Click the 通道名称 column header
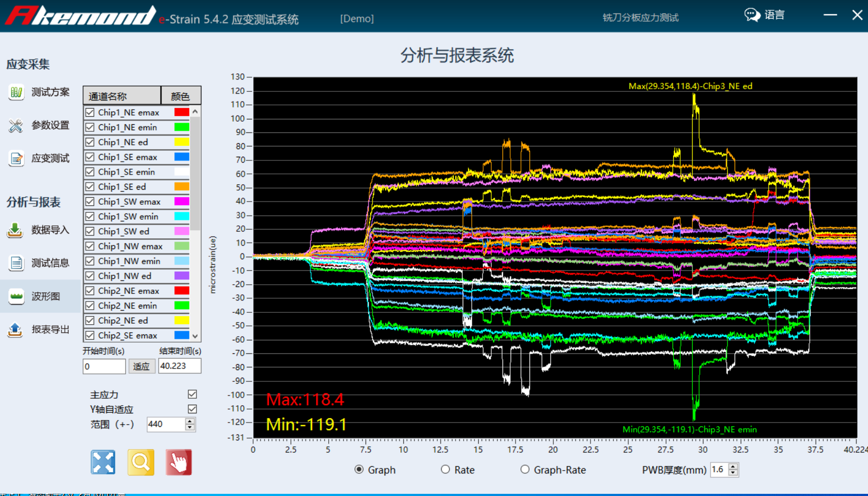 tap(122, 96)
